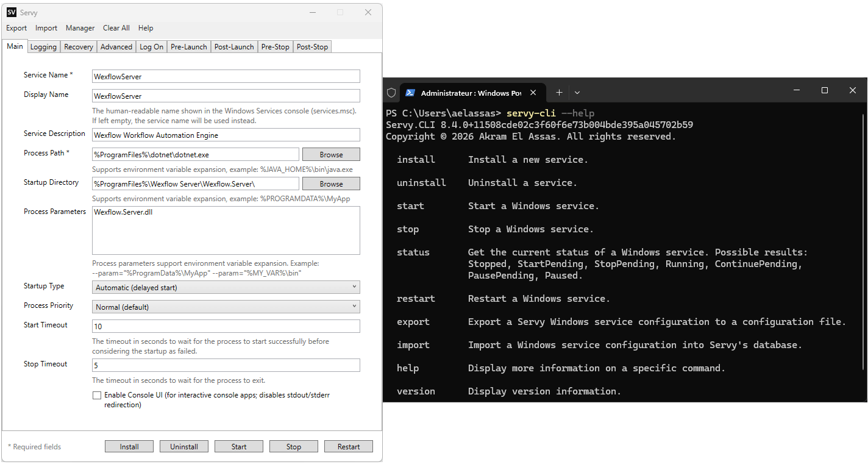Click the Start button
This screenshot has height=467, width=868.
tap(239, 447)
